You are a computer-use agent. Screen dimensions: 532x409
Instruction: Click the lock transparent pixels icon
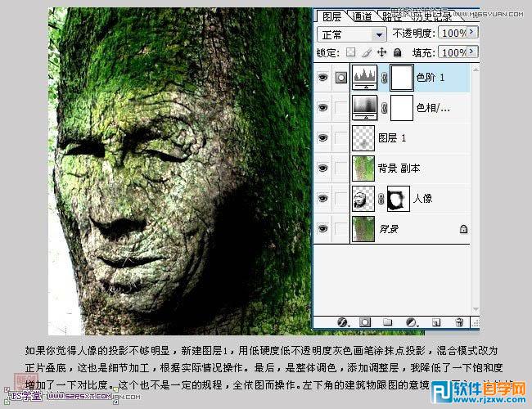point(351,52)
